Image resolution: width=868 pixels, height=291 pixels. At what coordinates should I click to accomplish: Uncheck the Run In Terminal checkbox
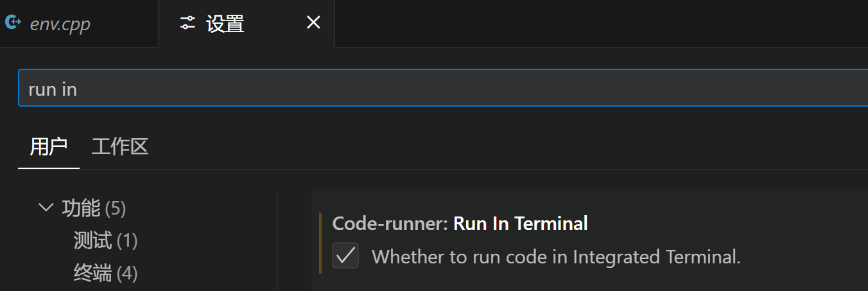[x=345, y=256]
